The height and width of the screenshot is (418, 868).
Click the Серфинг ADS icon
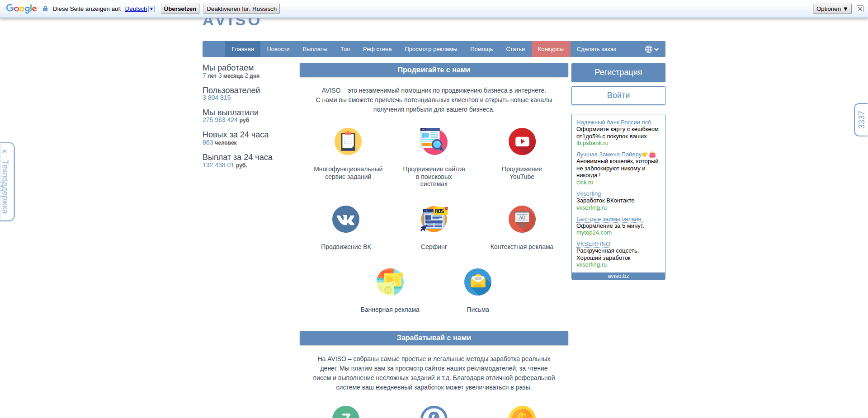point(434,219)
